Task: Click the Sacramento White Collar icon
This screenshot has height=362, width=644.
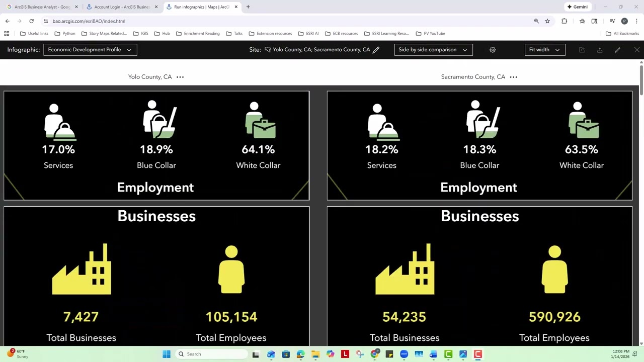Action: click(x=584, y=120)
